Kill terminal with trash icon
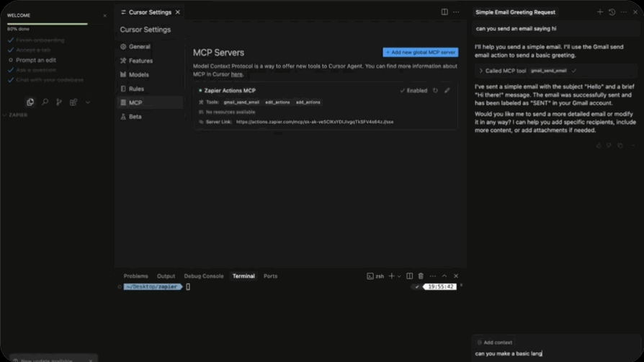The image size is (644, 362). point(421,276)
